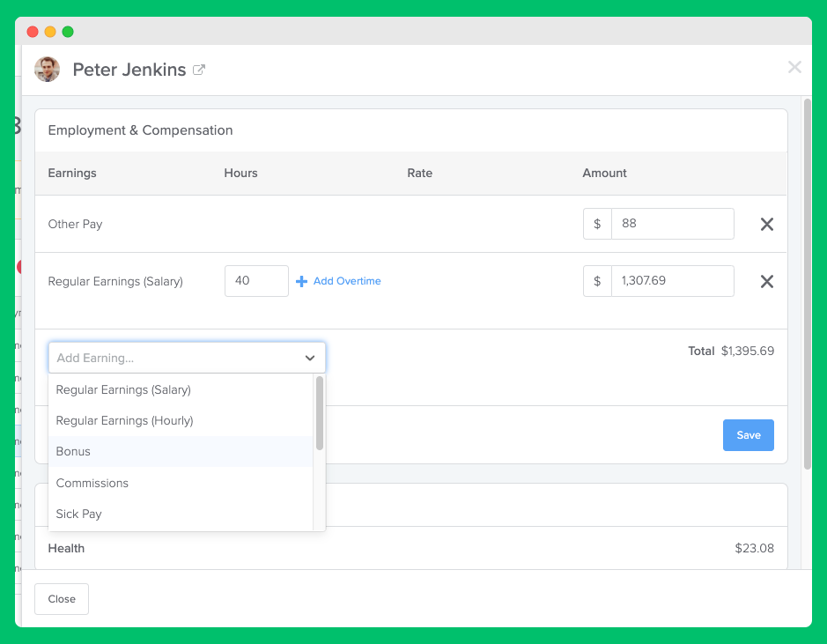Dismiss the employee modal via the X icon
827x644 pixels.
794,67
